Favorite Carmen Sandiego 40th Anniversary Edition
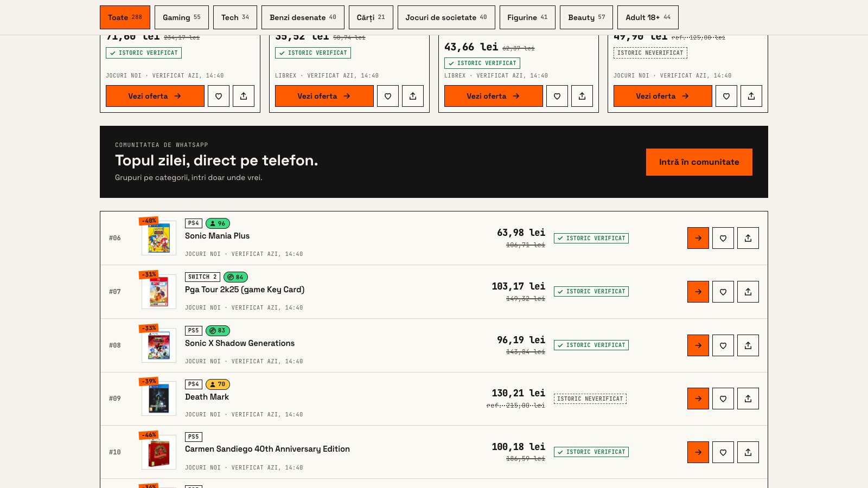Screen dimensions: 868x488 (723, 452)
